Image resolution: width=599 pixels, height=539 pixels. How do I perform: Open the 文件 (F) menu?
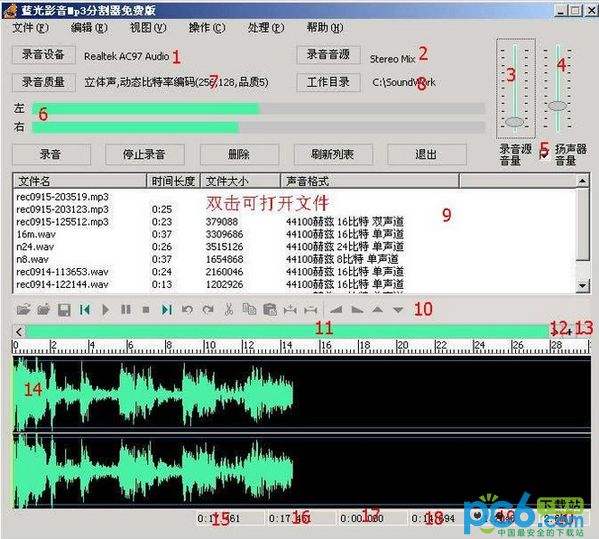pos(31,28)
